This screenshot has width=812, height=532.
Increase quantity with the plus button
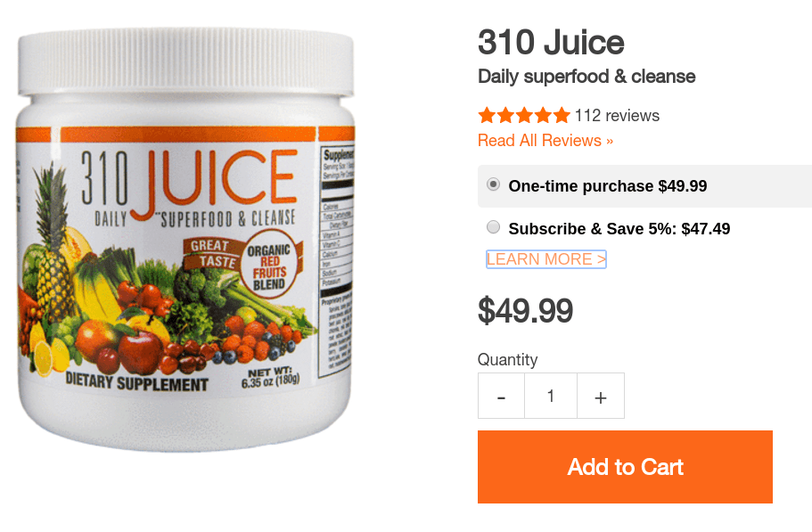pos(601,396)
